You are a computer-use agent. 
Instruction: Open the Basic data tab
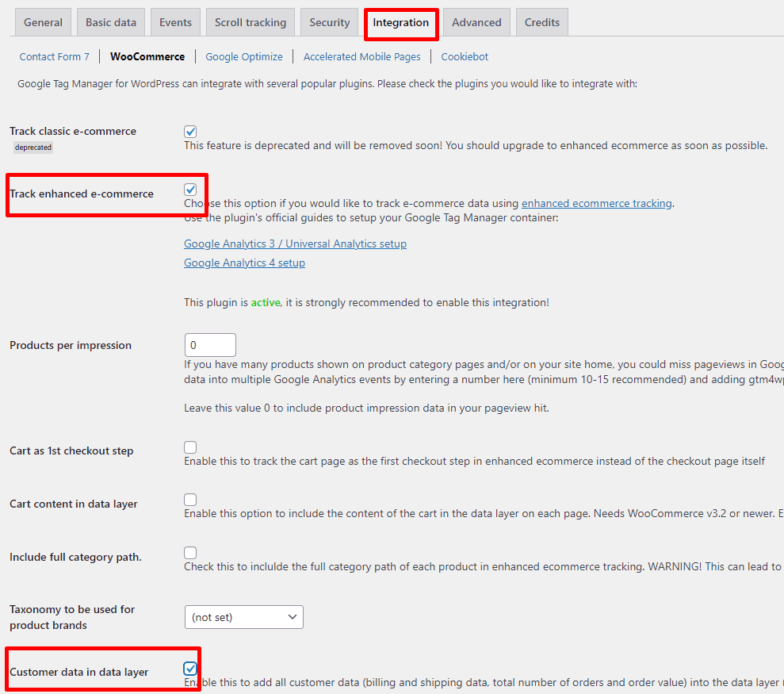110,22
